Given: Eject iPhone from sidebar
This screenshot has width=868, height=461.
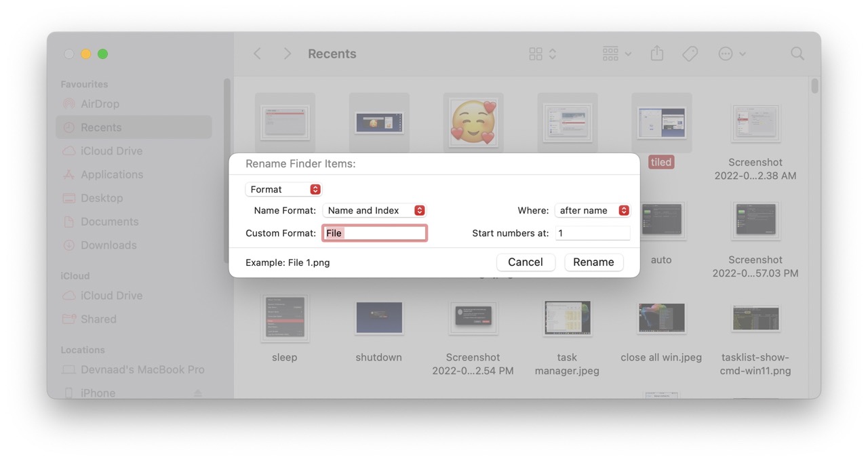Looking at the screenshot, I should (197, 393).
